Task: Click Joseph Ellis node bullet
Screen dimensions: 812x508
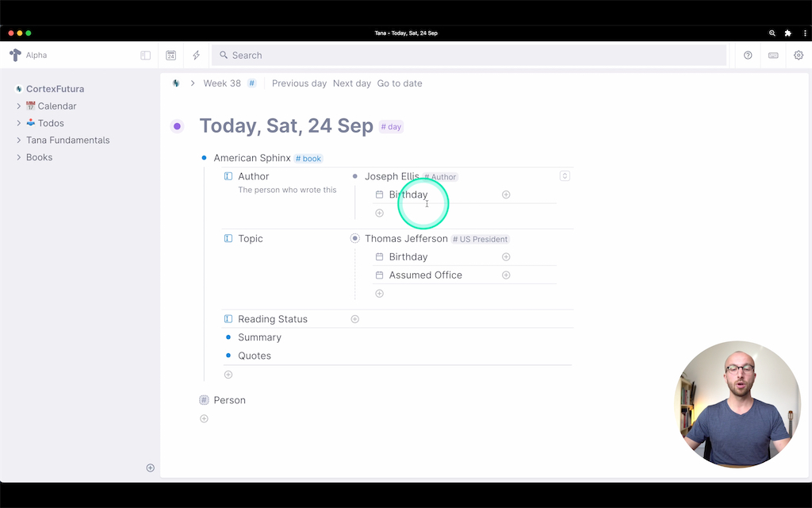Action: [x=354, y=176]
